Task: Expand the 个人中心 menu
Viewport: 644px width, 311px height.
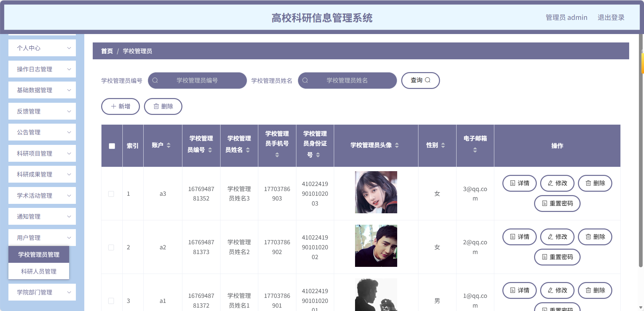Action: (42, 48)
